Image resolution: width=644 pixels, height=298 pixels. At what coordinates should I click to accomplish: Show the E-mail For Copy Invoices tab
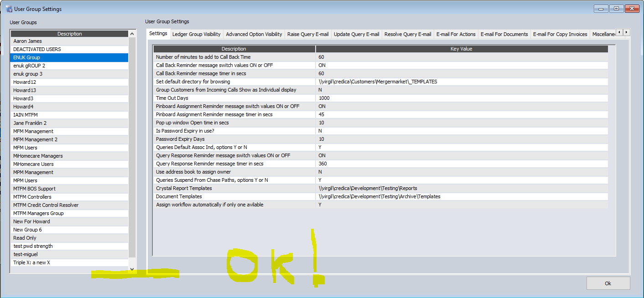(x=560, y=34)
